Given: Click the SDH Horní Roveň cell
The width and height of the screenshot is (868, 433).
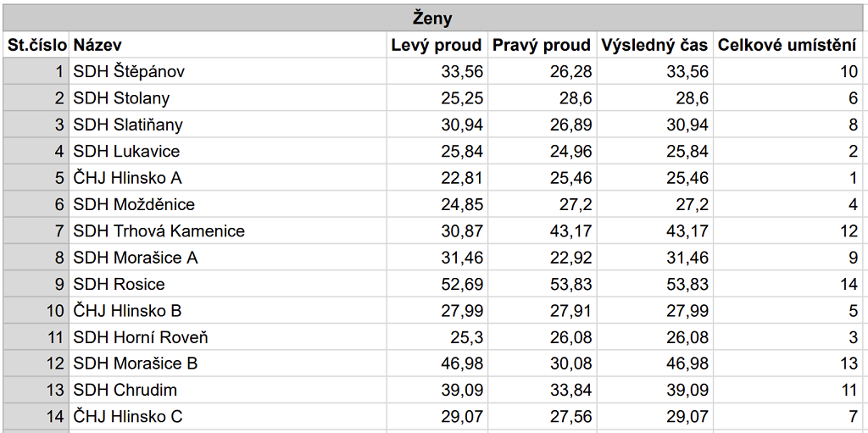Looking at the screenshot, I should click(227, 337).
